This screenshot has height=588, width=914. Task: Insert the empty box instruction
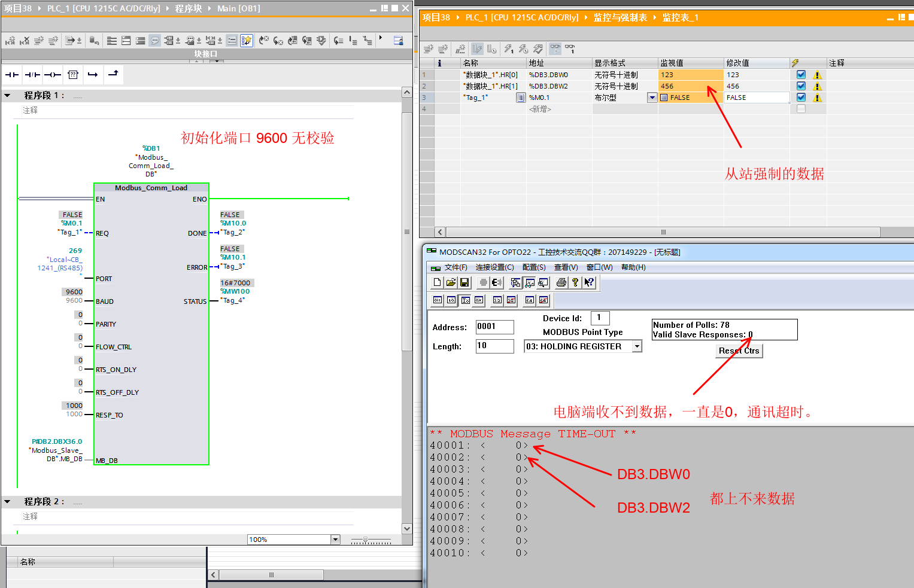pyautogui.click(x=73, y=75)
